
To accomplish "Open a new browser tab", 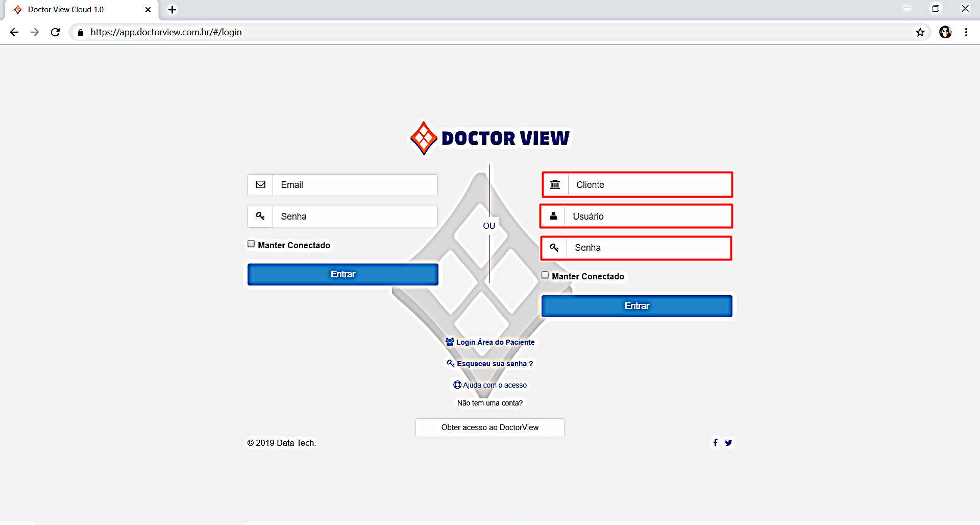I will [x=172, y=10].
